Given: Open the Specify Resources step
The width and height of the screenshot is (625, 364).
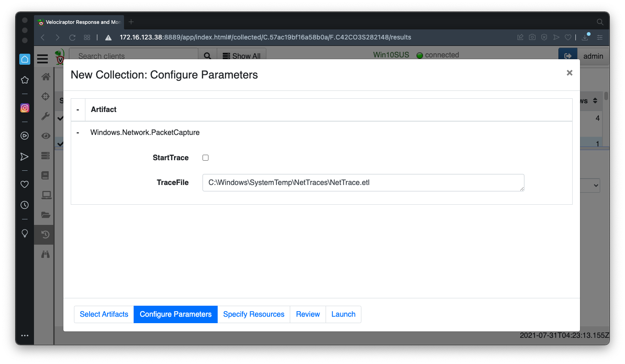Looking at the screenshot, I should coord(253,314).
